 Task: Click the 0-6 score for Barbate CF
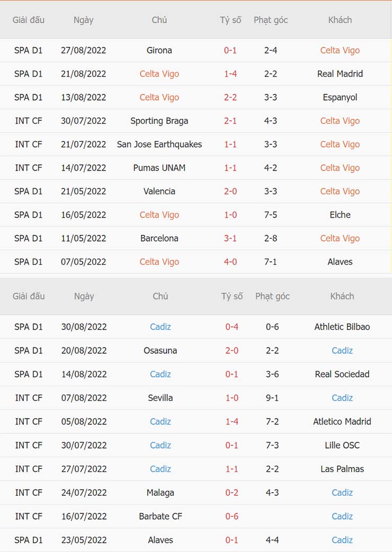click(231, 516)
